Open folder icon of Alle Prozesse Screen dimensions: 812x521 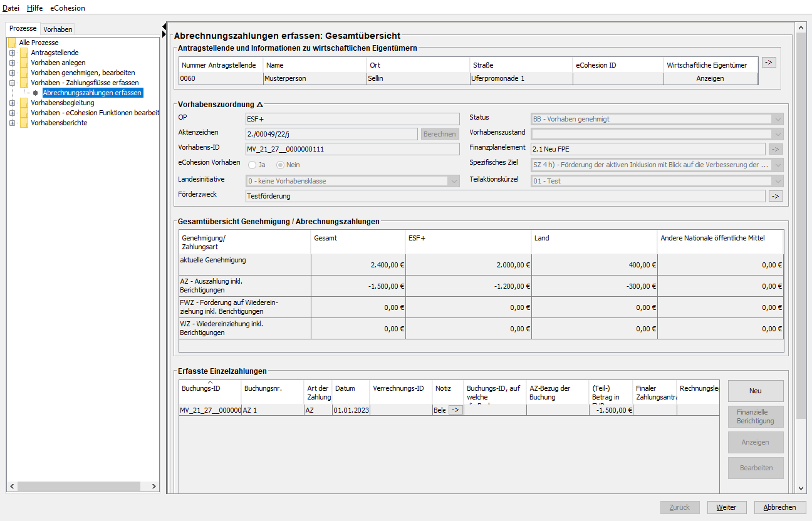click(12, 43)
